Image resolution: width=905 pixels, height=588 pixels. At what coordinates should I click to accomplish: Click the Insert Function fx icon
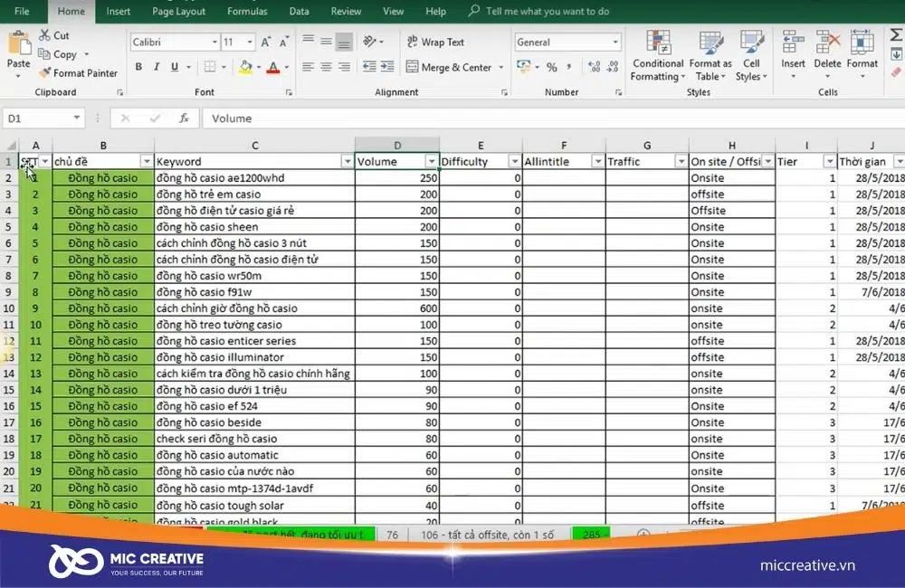[184, 119]
